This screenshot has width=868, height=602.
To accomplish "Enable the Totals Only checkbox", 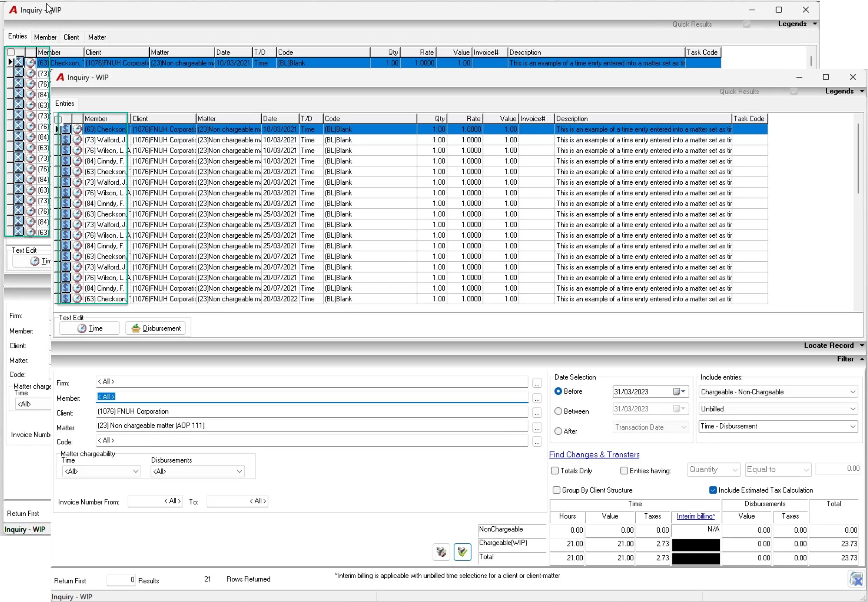I will pyautogui.click(x=555, y=471).
